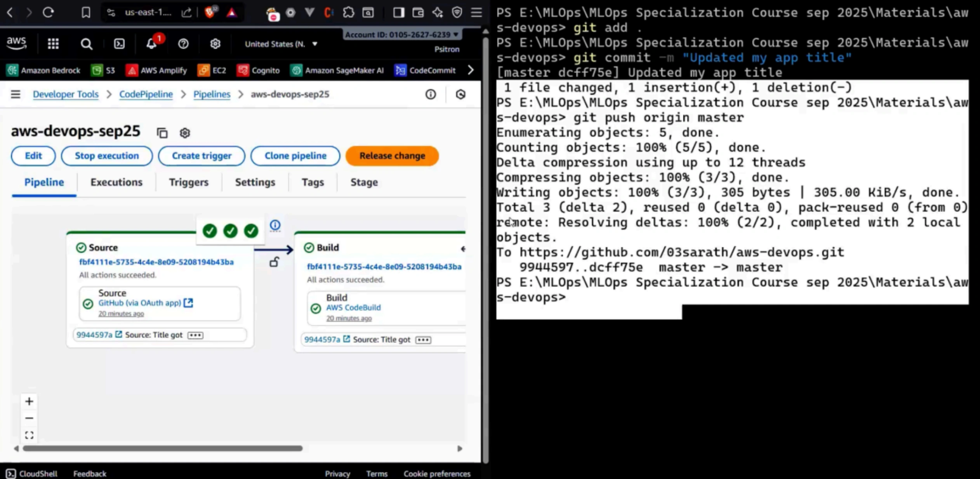Open the Leo AI sparkle icon
The width and height of the screenshot is (980, 479).
pos(438,13)
